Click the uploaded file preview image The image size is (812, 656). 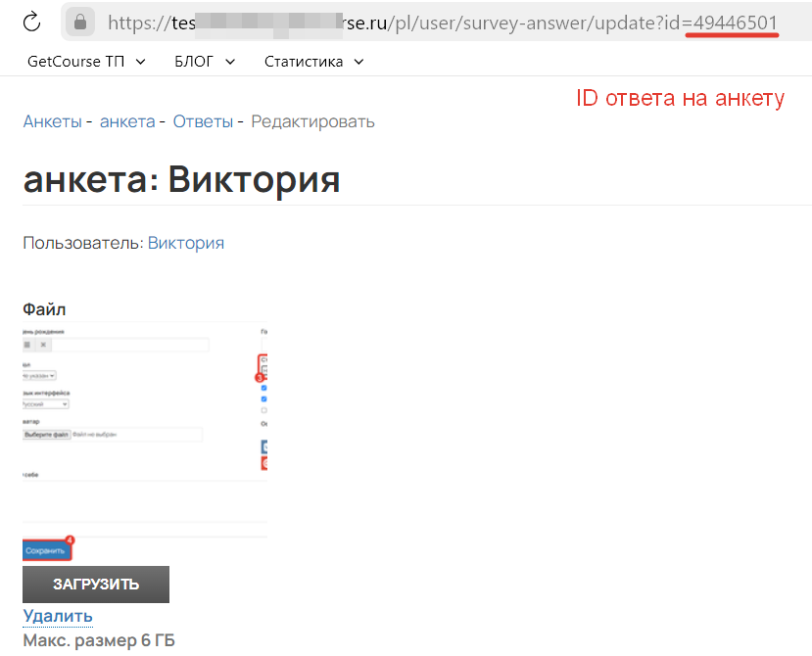(144, 431)
